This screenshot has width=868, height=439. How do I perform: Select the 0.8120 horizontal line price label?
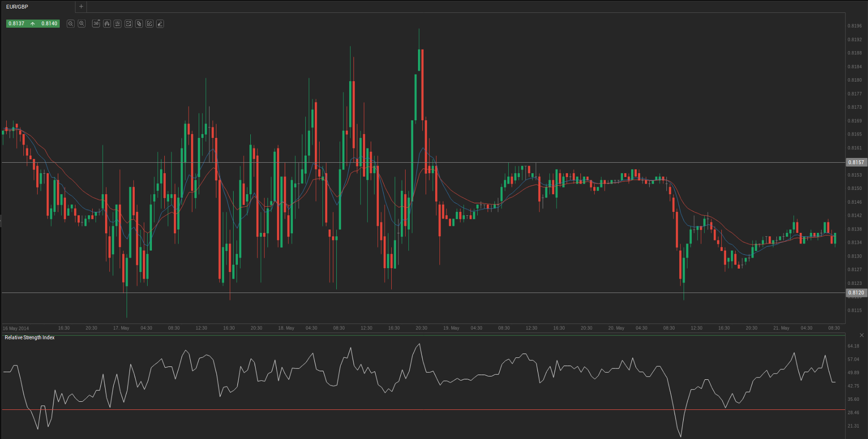[x=856, y=293]
